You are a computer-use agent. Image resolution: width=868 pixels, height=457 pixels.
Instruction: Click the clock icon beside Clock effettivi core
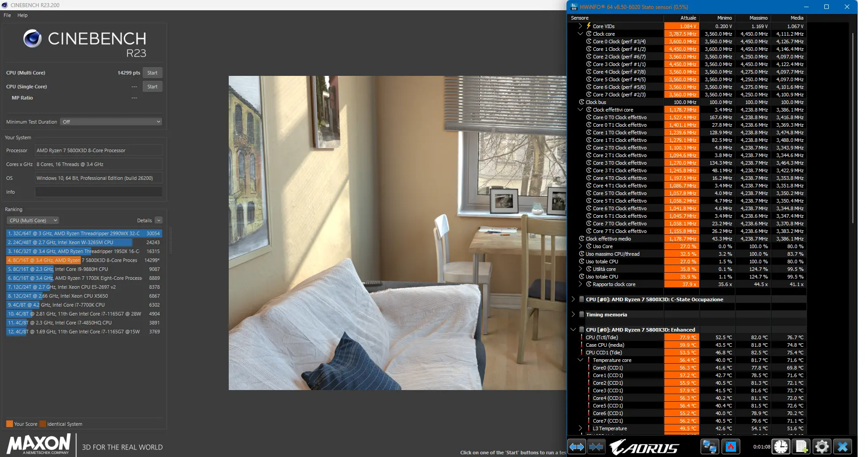tap(589, 109)
